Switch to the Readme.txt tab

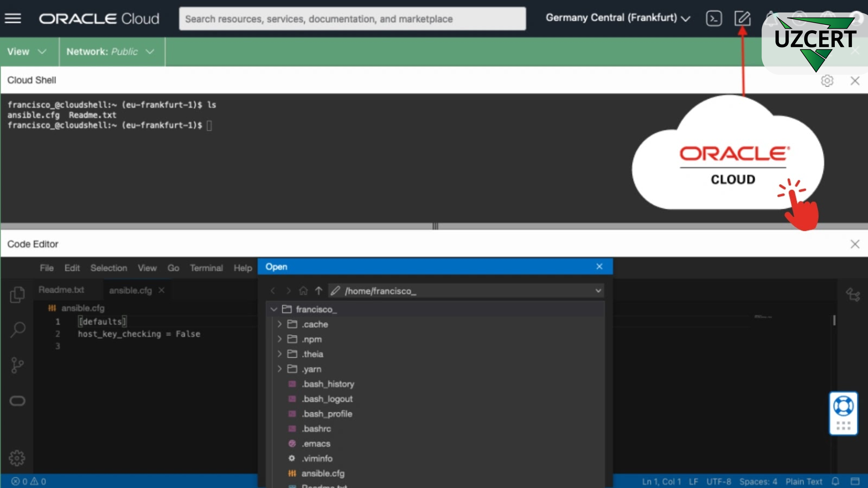point(61,290)
